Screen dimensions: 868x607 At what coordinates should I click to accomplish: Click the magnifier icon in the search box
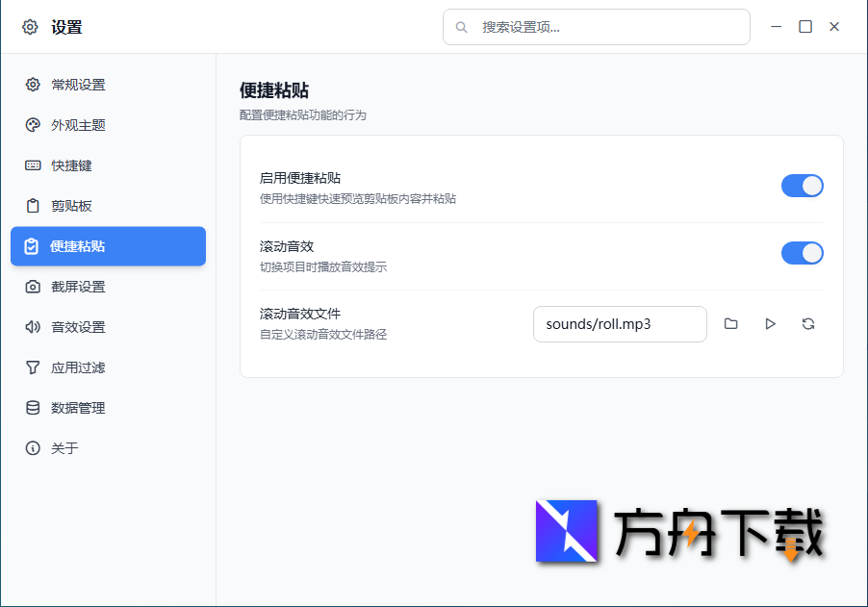point(462,27)
